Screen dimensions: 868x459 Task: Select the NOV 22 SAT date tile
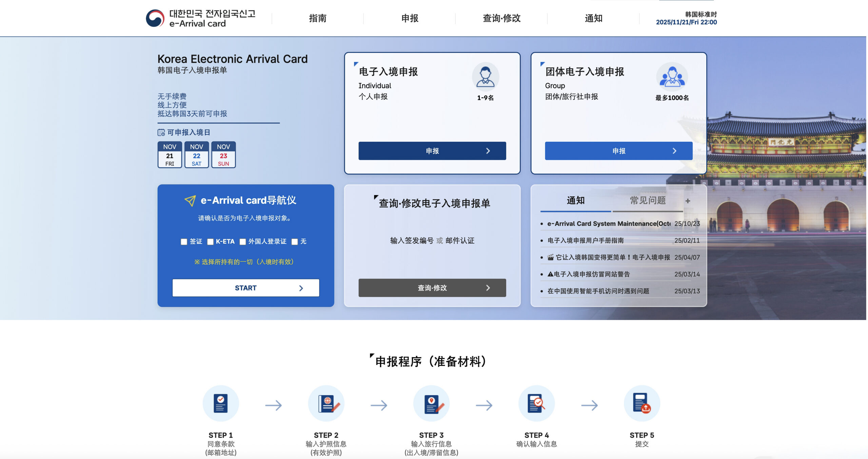(x=197, y=155)
